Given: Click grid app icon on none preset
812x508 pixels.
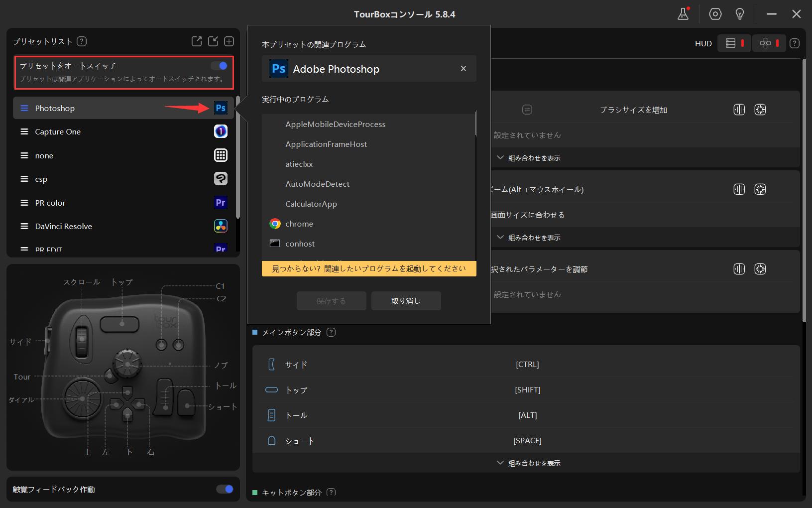Looking at the screenshot, I should [x=221, y=155].
